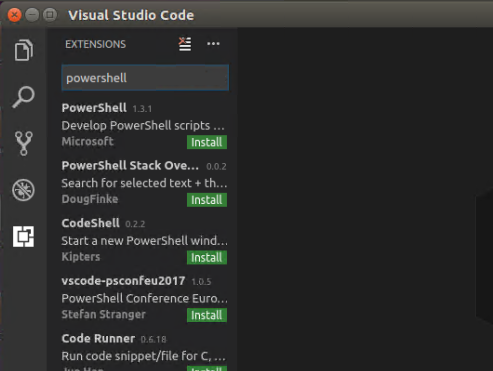The width and height of the screenshot is (493, 371).
Task: Clear extension search results icon
Action: point(185,44)
